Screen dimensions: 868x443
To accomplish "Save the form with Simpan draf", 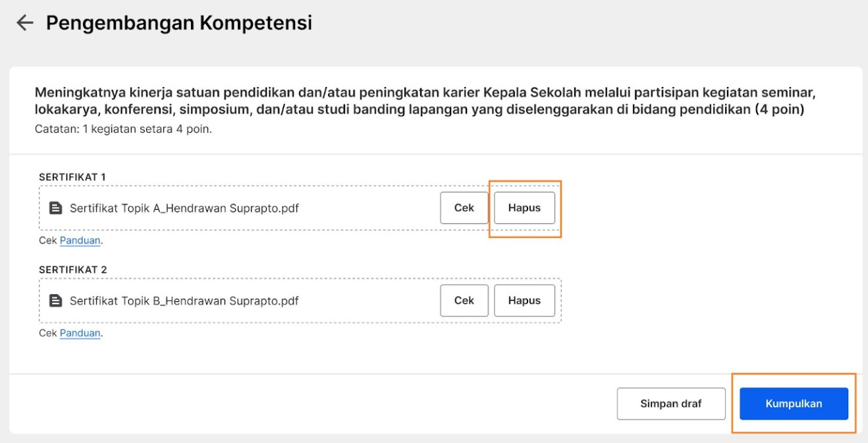I will click(x=671, y=403).
